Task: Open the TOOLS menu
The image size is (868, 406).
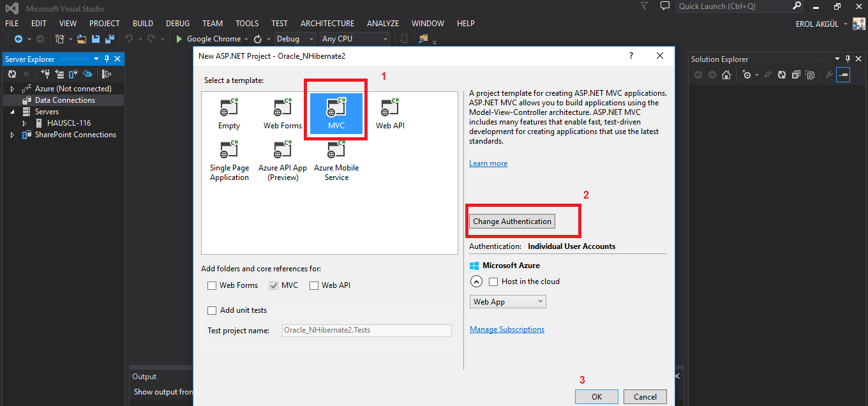Action: [x=247, y=24]
